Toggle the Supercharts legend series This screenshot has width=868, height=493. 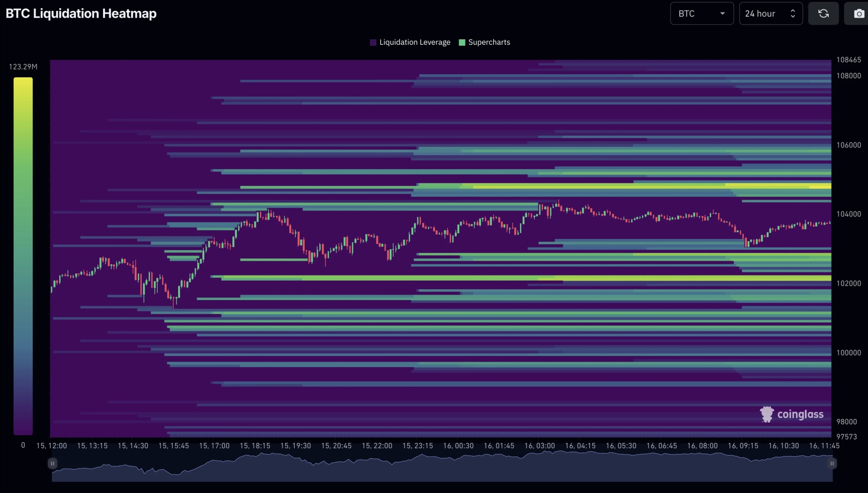point(484,42)
